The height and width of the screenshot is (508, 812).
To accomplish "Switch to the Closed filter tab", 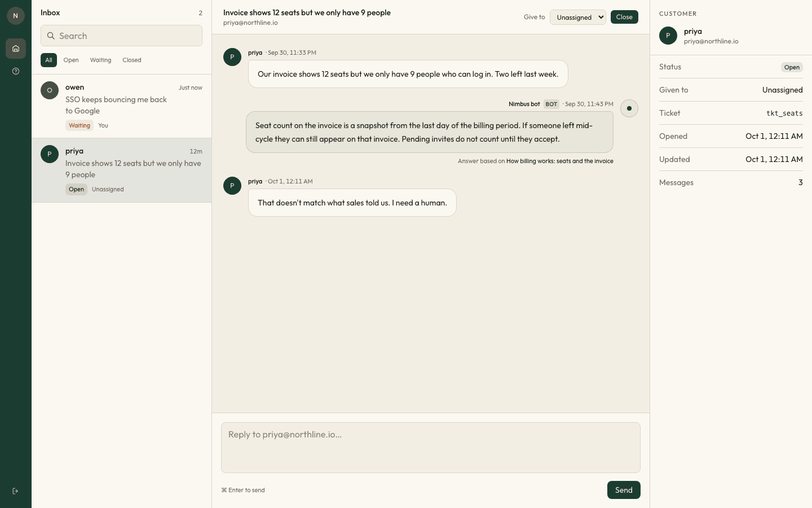I will click(132, 60).
